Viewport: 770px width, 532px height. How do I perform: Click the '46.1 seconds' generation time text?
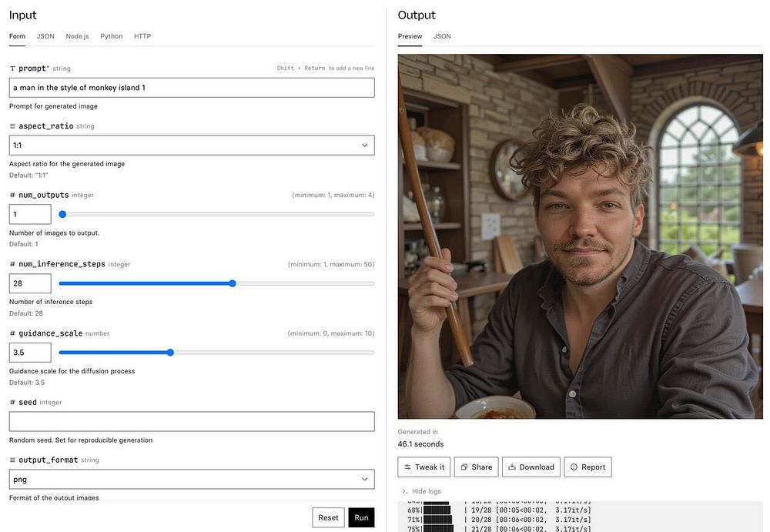[x=421, y=444]
